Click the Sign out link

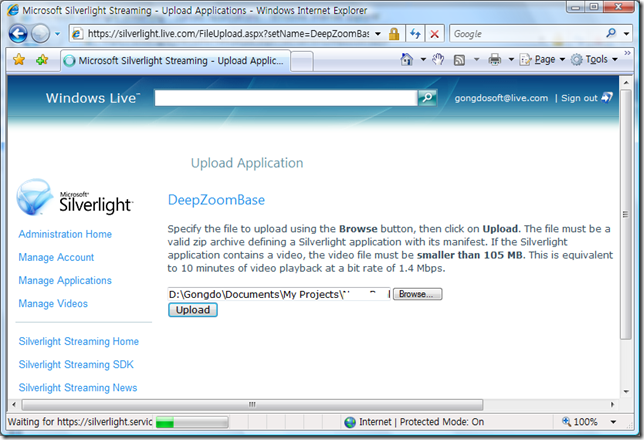coord(579,98)
